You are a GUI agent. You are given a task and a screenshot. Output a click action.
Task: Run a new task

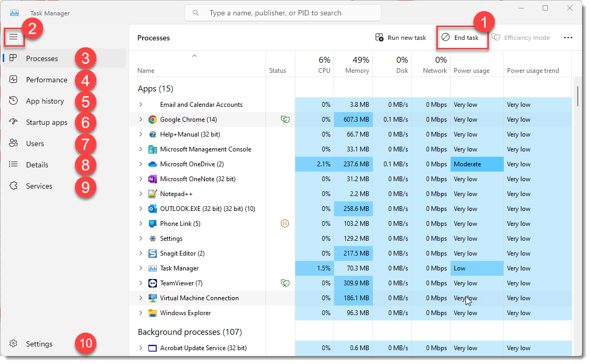(x=401, y=37)
